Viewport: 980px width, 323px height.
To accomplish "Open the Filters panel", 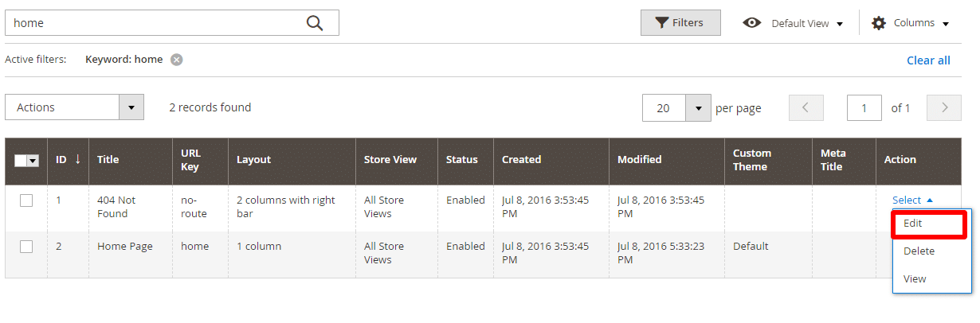I will click(x=680, y=23).
